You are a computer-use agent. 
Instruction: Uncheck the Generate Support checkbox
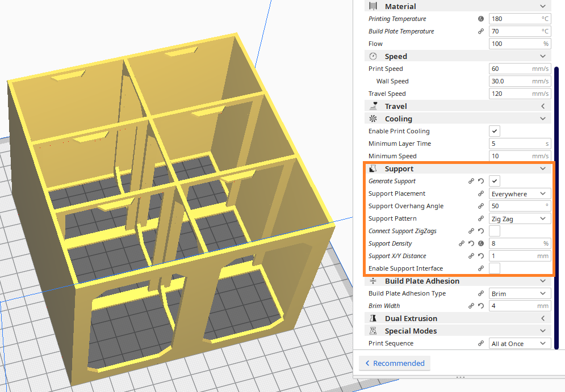tap(495, 181)
